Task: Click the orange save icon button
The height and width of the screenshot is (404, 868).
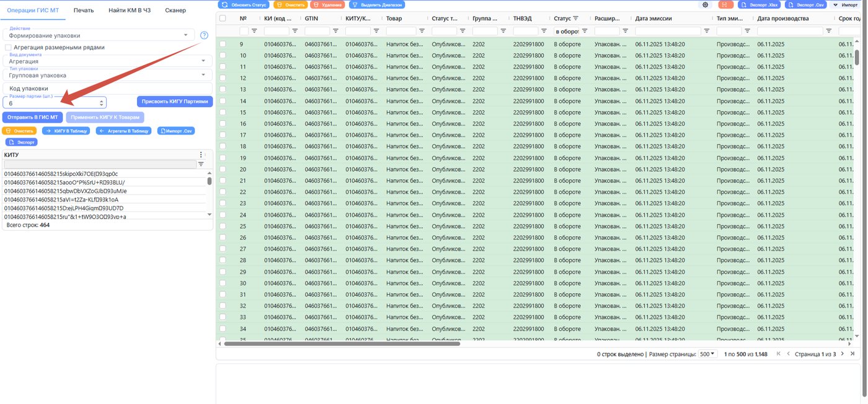Action: (725, 4)
